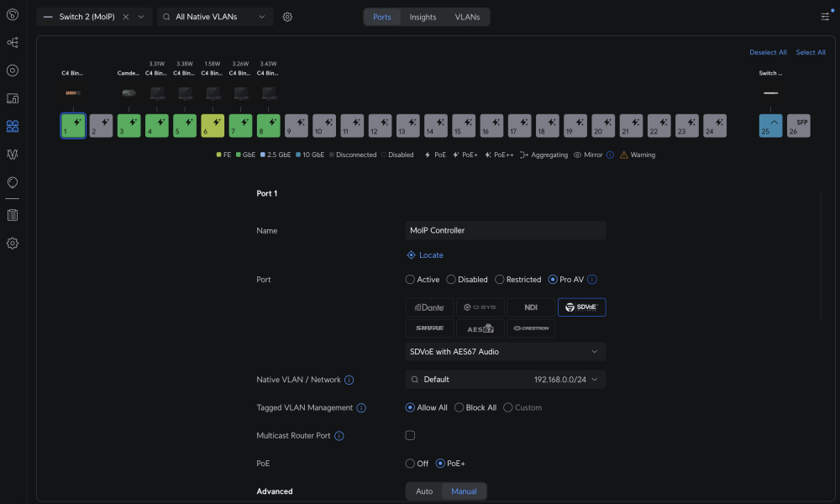
Task: Show info for Multicast Router Port
Action: click(339, 436)
